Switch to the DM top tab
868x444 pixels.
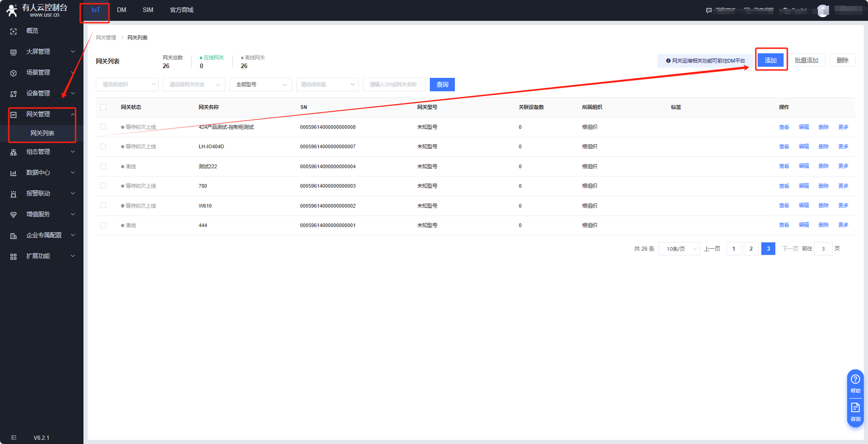[x=121, y=10]
